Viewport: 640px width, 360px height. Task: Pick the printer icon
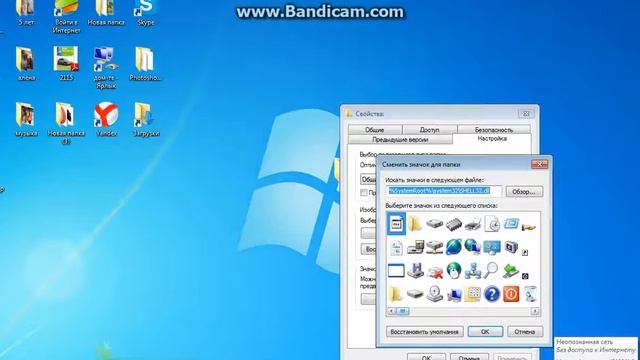pyautogui.click(x=473, y=224)
